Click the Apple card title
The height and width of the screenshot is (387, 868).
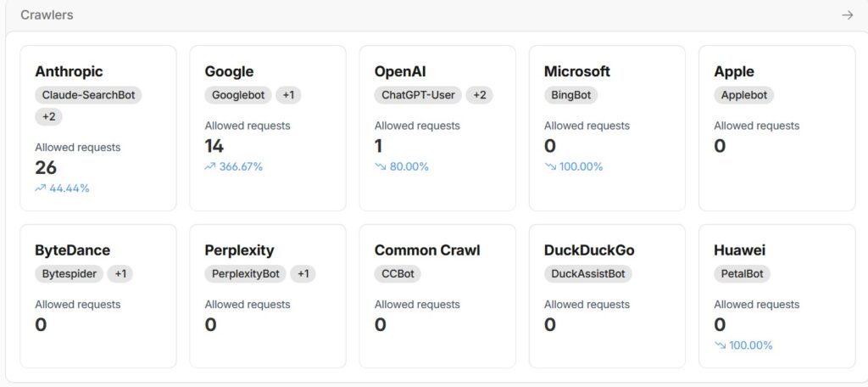point(734,71)
